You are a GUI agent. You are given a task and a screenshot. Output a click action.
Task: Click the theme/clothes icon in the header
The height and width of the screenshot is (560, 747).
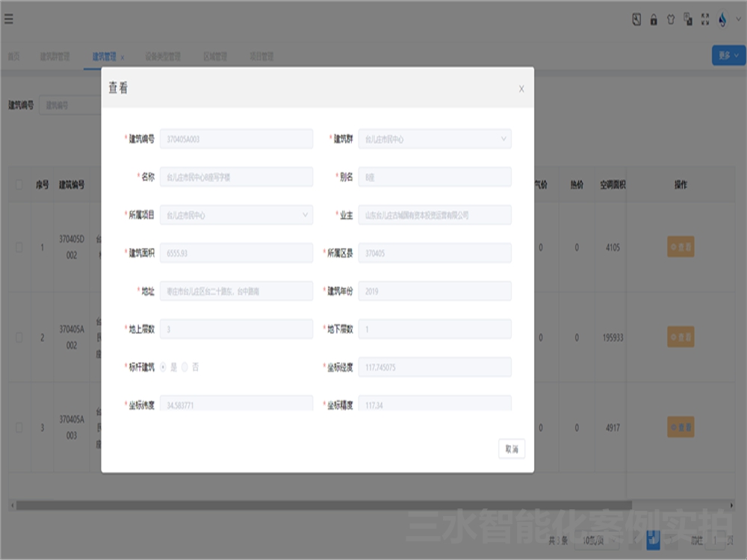point(670,19)
